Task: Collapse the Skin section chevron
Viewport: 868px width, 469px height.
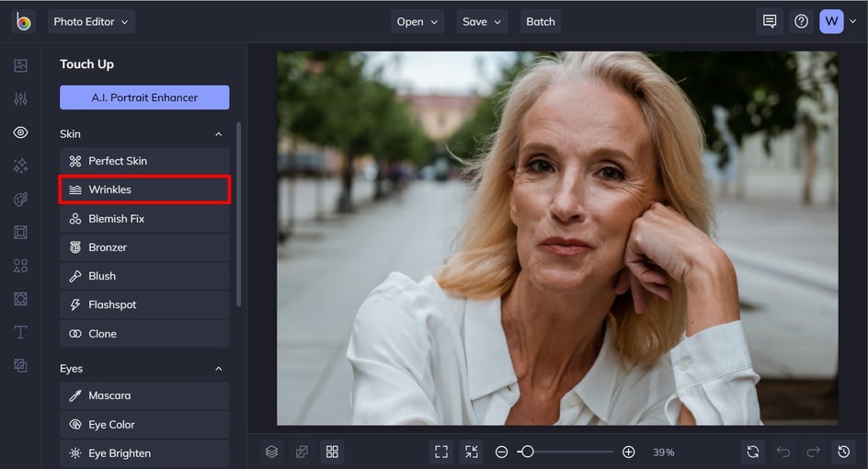Action: 219,134
